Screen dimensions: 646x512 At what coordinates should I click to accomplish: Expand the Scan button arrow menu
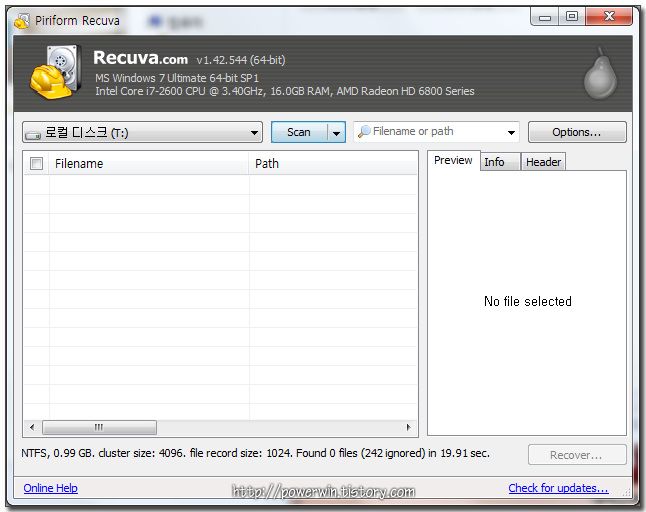[336, 132]
